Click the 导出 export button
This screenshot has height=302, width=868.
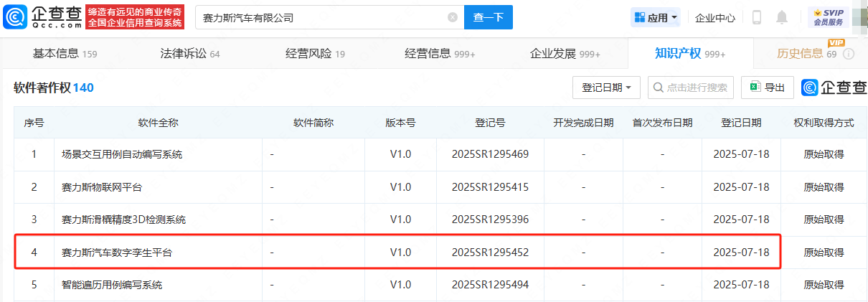pyautogui.click(x=768, y=88)
